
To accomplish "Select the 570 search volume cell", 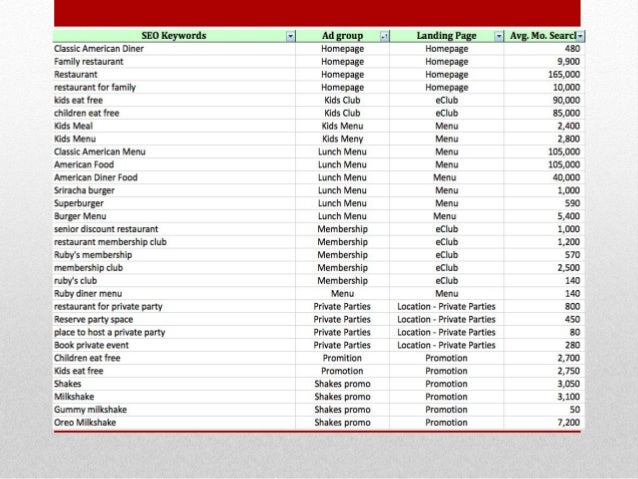I will 544,255.
